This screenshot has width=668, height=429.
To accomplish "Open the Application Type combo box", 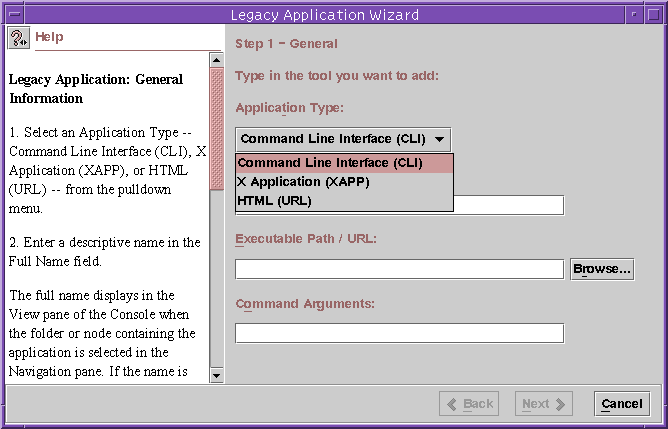I will [x=343, y=139].
